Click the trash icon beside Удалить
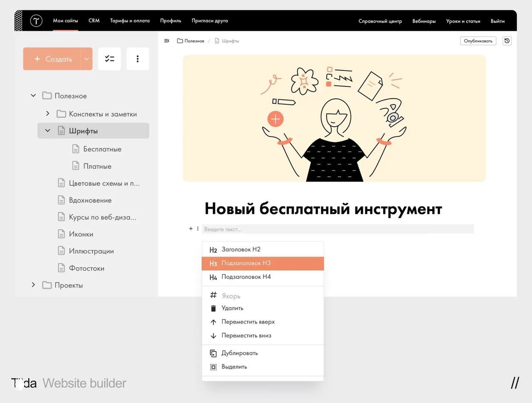This screenshot has height=403, width=532. click(x=213, y=308)
